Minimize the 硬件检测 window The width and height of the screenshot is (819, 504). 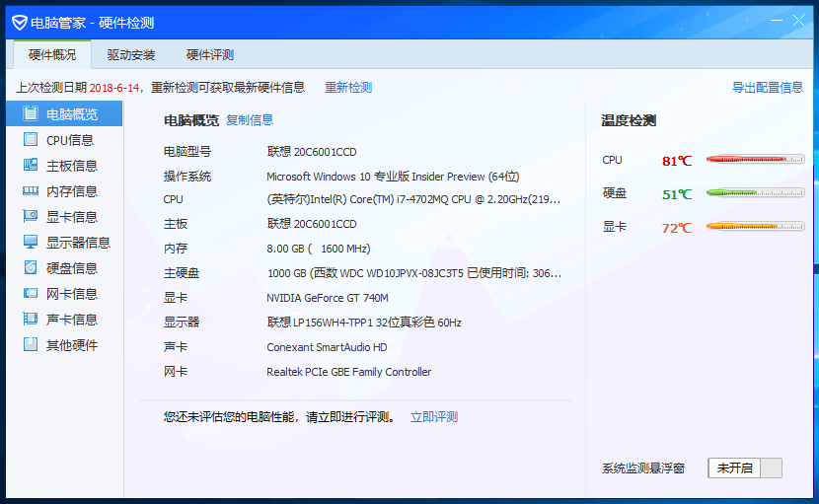point(777,21)
